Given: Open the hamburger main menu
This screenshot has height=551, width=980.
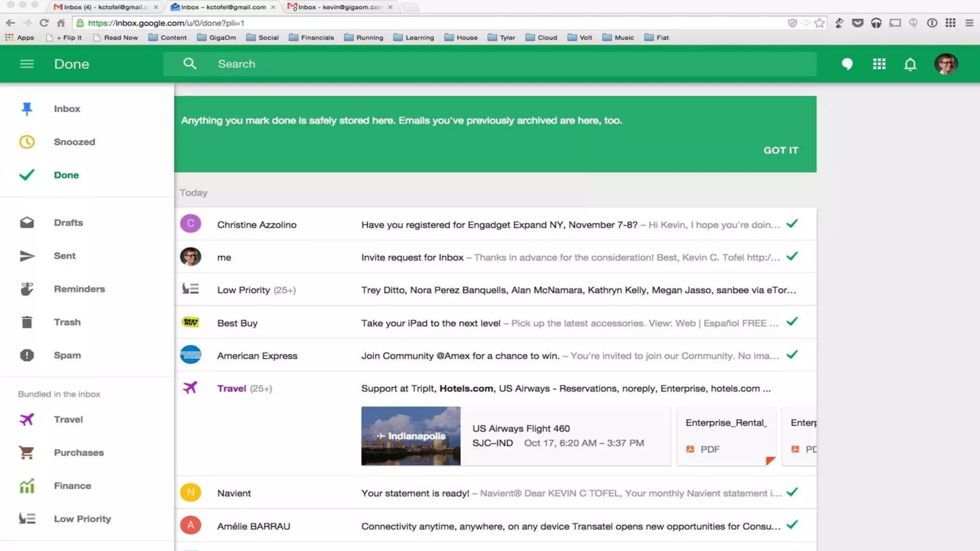Looking at the screenshot, I should tap(27, 64).
